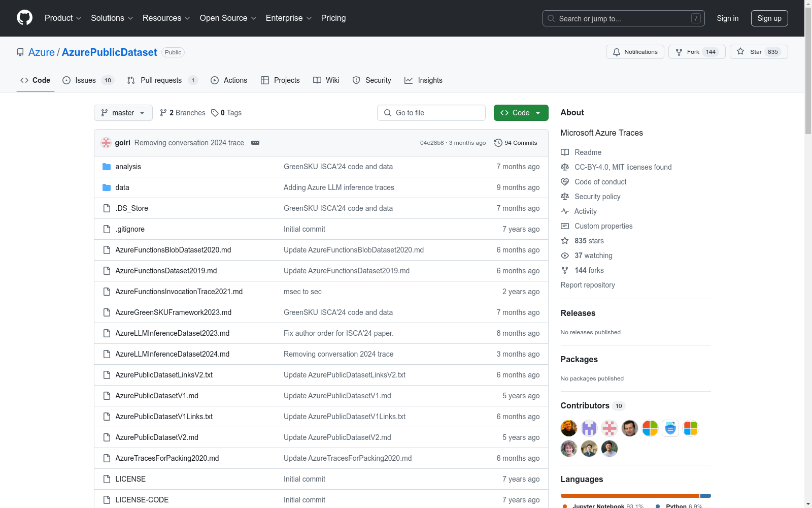This screenshot has height=508, width=812.
Task: Click the orange Jupyter Notebook language bar
Action: 630,496
